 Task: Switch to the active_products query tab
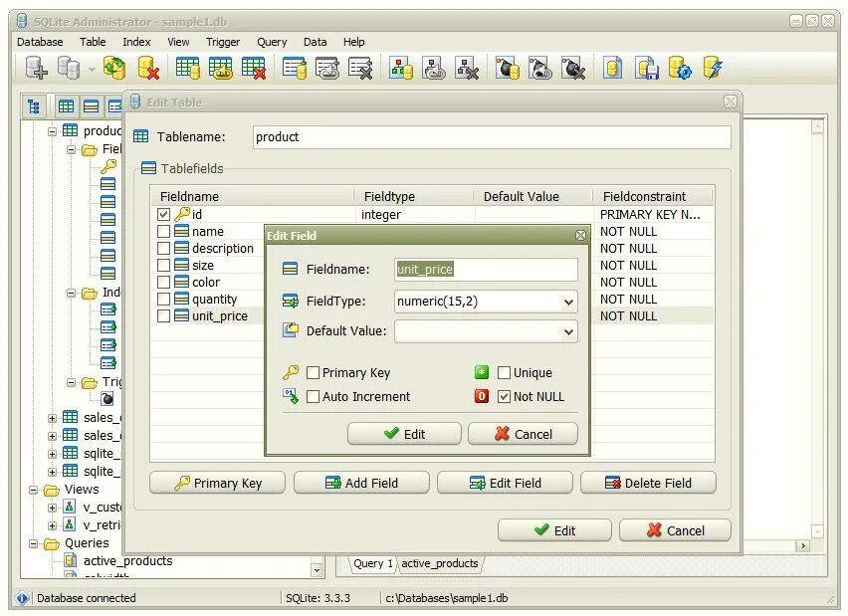(x=439, y=563)
